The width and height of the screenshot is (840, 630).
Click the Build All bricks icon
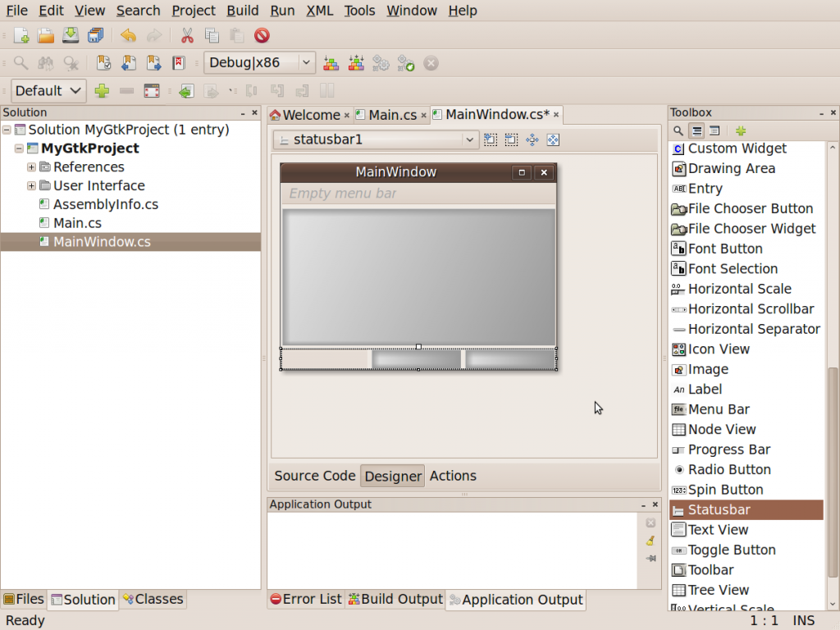[x=356, y=63]
